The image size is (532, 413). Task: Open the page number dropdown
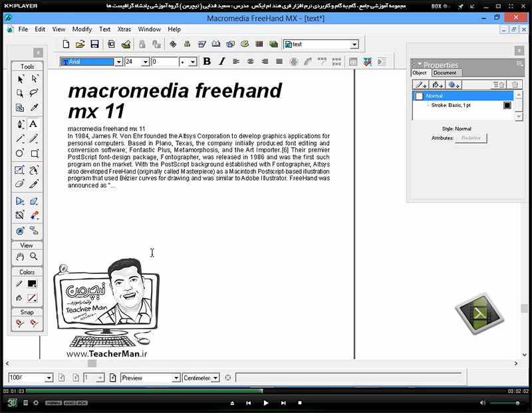(x=100, y=378)
